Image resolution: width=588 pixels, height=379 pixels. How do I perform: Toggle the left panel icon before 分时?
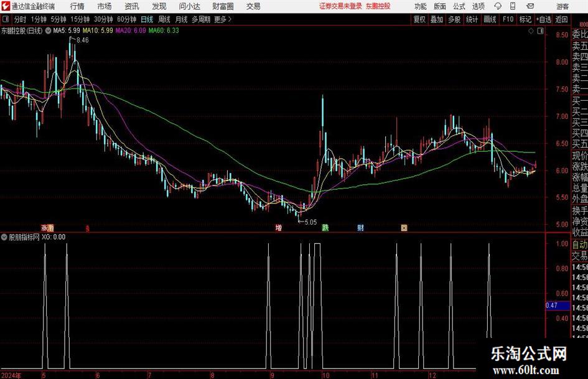[6, 19]
